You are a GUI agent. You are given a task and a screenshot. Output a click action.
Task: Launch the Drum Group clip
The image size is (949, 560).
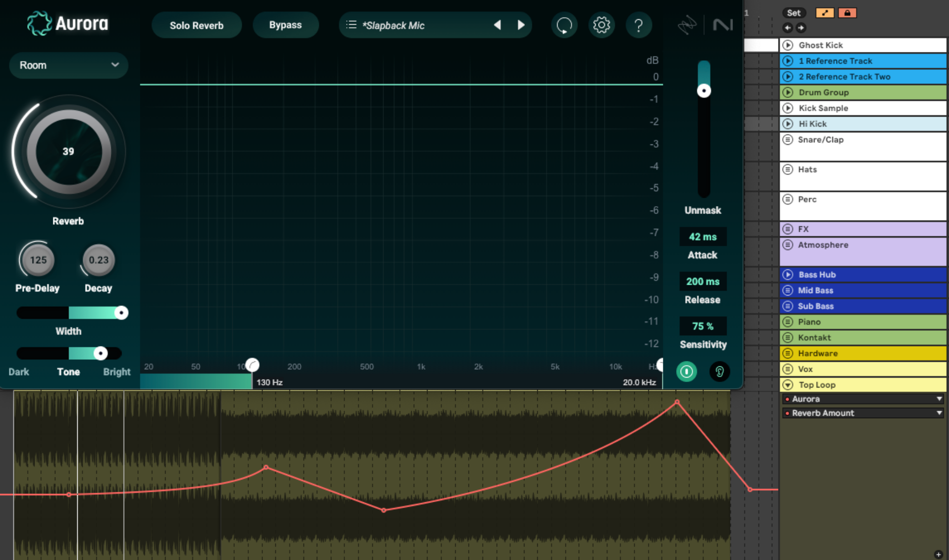(x=788, y=92)
